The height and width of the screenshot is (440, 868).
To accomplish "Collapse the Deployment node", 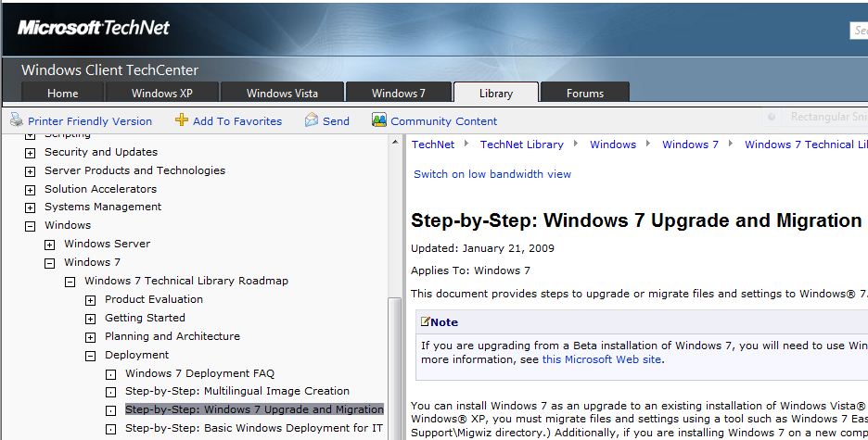I will tap(91, 356).
